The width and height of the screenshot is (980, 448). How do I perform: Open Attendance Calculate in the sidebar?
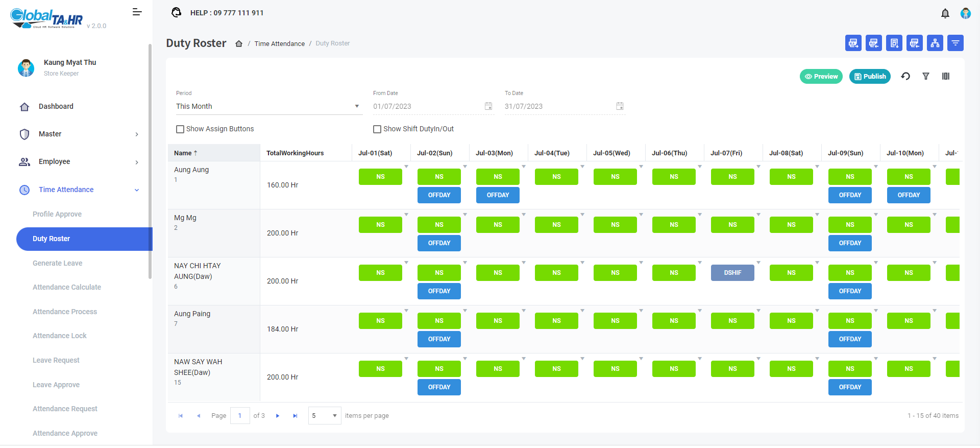67,288
